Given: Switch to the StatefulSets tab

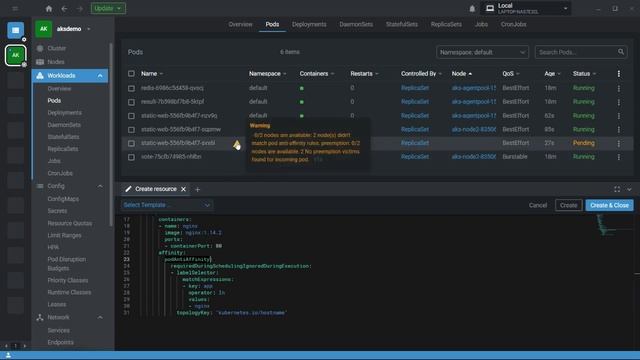Looking at the screenshot, I should pyautogui.click(x=402, y=24).
